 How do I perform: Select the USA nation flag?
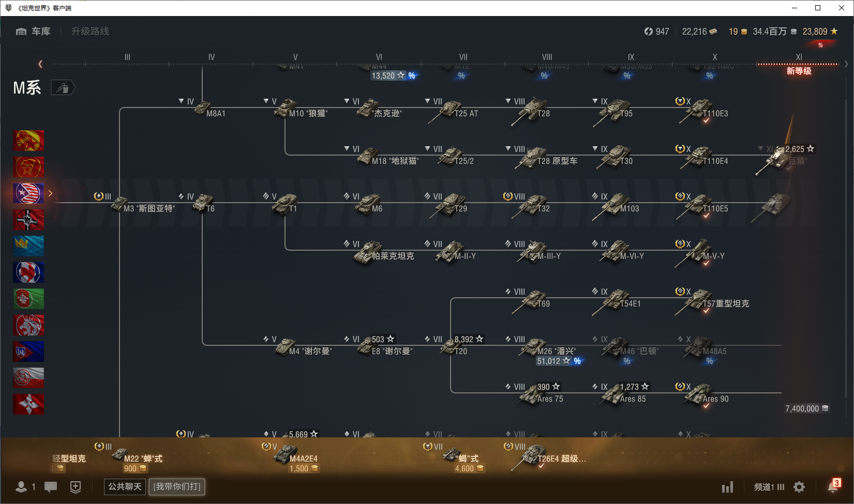28,193
